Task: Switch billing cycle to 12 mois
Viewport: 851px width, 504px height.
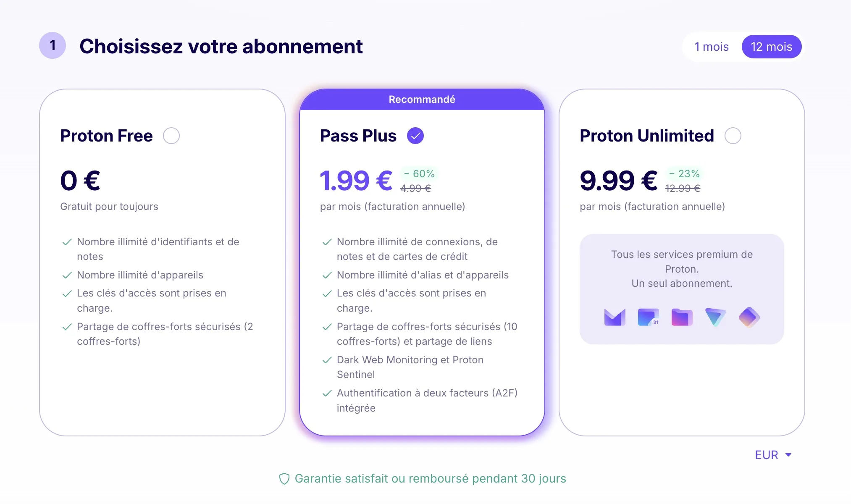Action: 772,47
